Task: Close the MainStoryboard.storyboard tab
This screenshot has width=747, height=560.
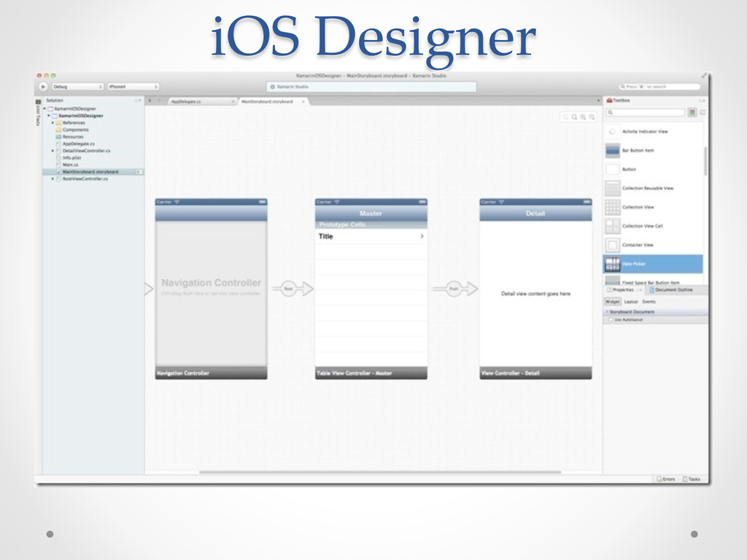Action: click(303, 101)
